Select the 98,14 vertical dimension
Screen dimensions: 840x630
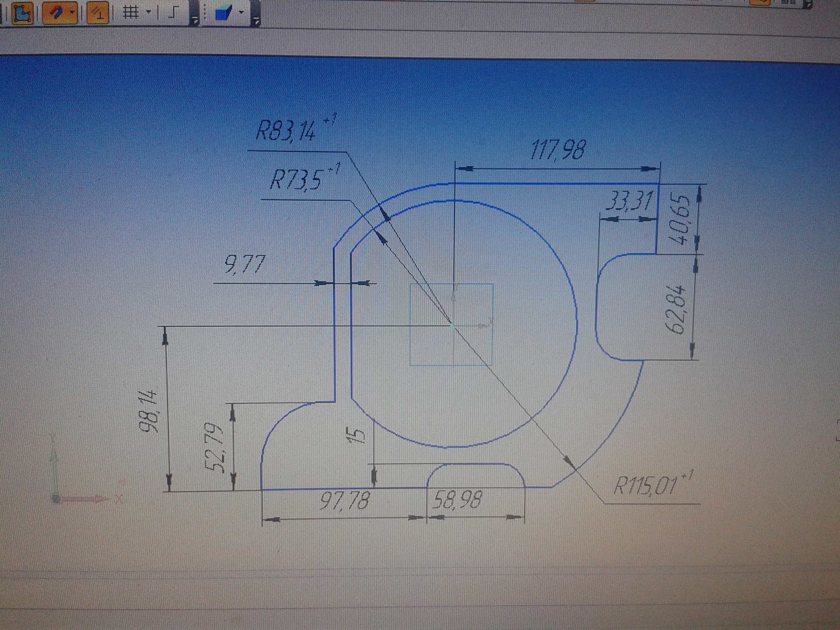point(148,411)
